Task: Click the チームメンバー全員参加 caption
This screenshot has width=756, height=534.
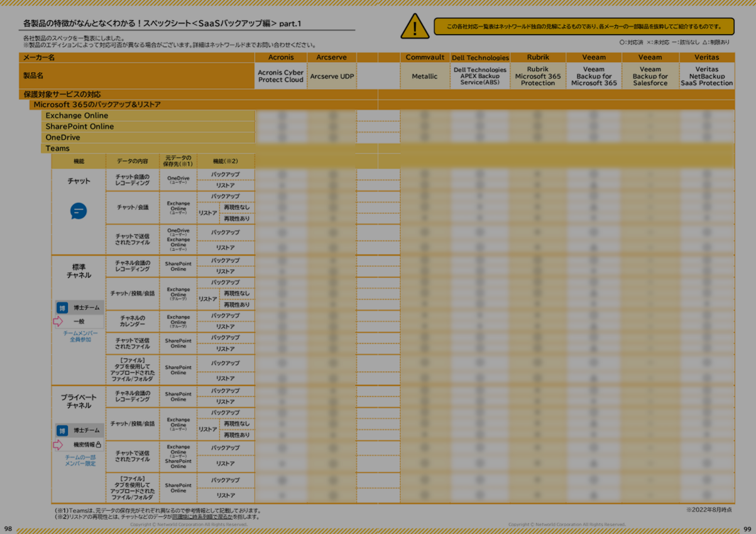Action: pyautogui.click(x=80, y=336)
